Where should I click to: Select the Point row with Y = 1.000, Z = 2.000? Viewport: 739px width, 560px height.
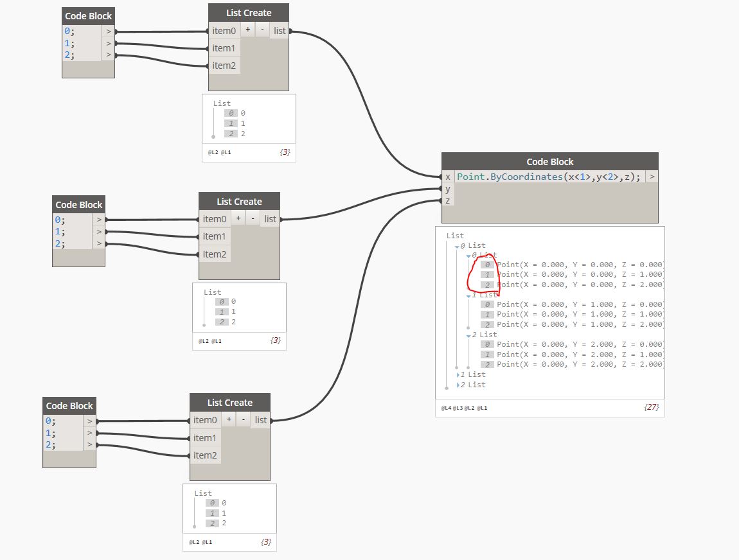click(x=572, y=324)
